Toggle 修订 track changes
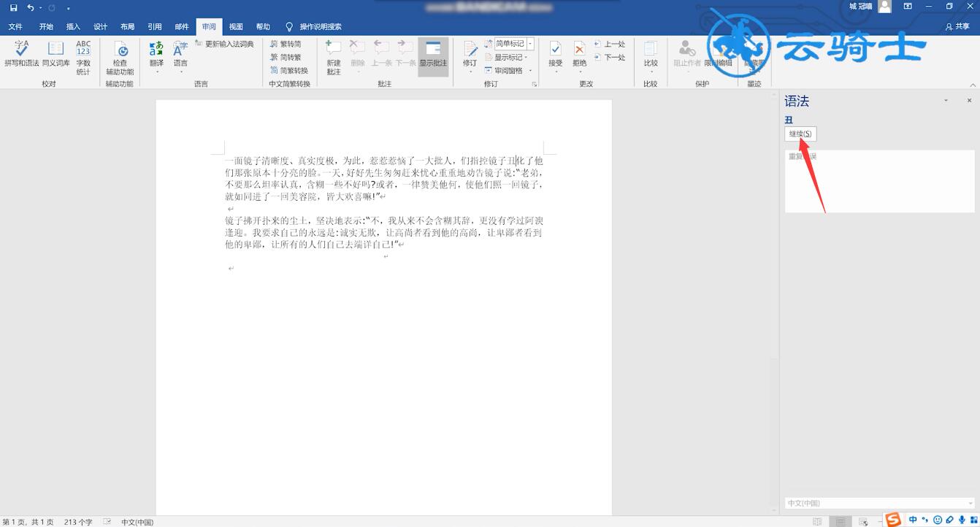Screen dimensions: 980x527 click(x=470, y=57)
